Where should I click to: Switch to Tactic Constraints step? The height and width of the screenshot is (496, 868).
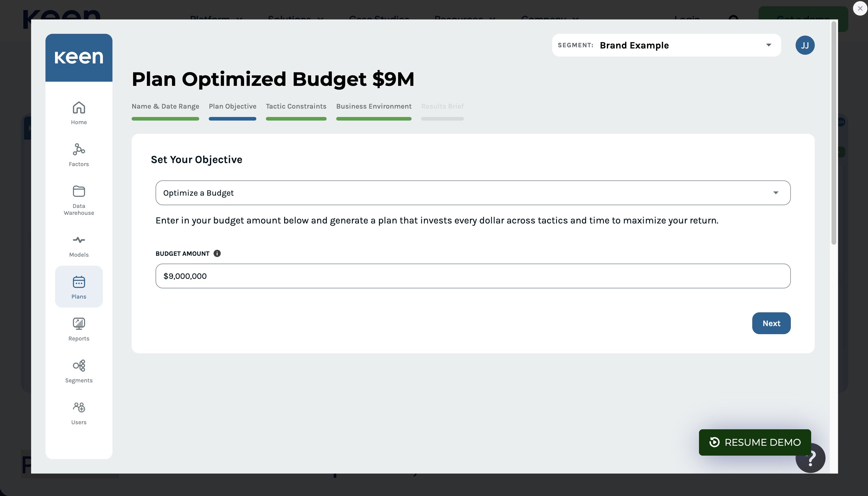pos(296,106)
